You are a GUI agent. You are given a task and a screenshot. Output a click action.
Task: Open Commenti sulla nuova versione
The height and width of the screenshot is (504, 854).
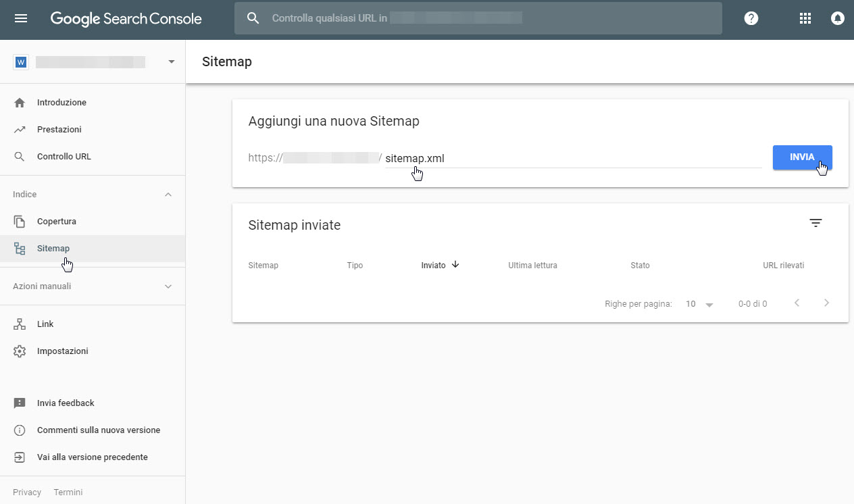pos(99,430)
